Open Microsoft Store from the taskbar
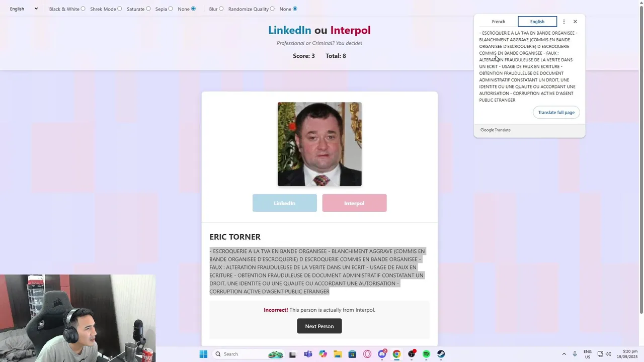 (x=352, y=354)
